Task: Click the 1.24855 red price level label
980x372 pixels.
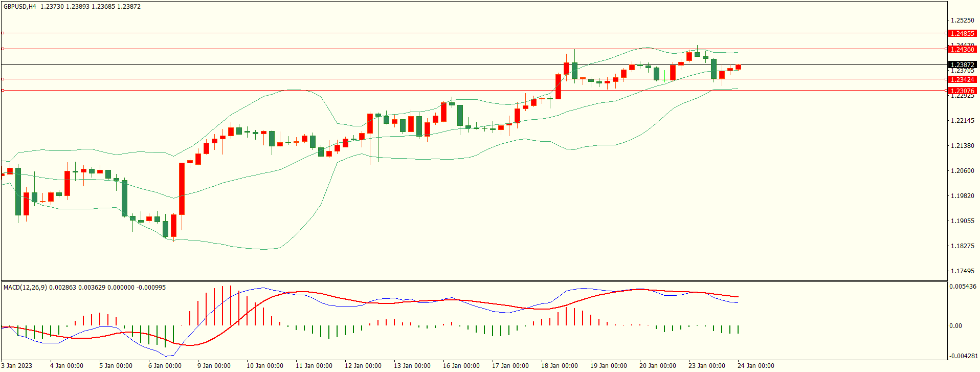Action: [x=962, y=33]
